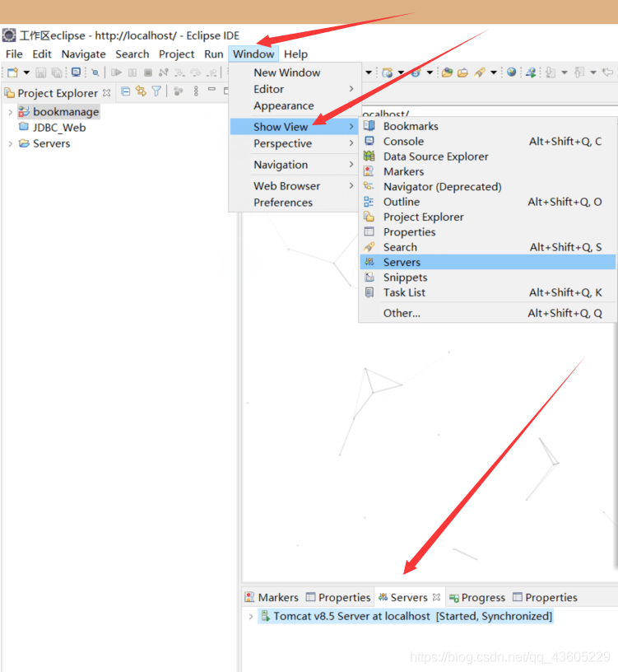Screen dimensions: 618x672
Task: Choose New Window from the Window menu
Action: (287, 72)
